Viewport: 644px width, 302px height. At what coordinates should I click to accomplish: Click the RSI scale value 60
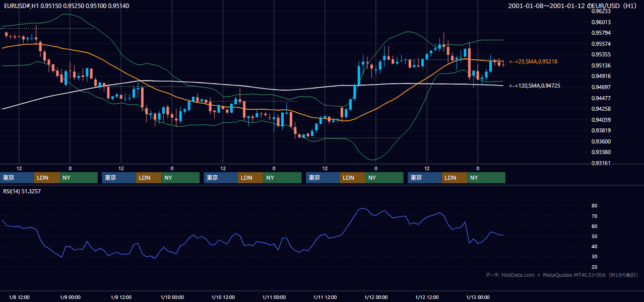[595, 226]
